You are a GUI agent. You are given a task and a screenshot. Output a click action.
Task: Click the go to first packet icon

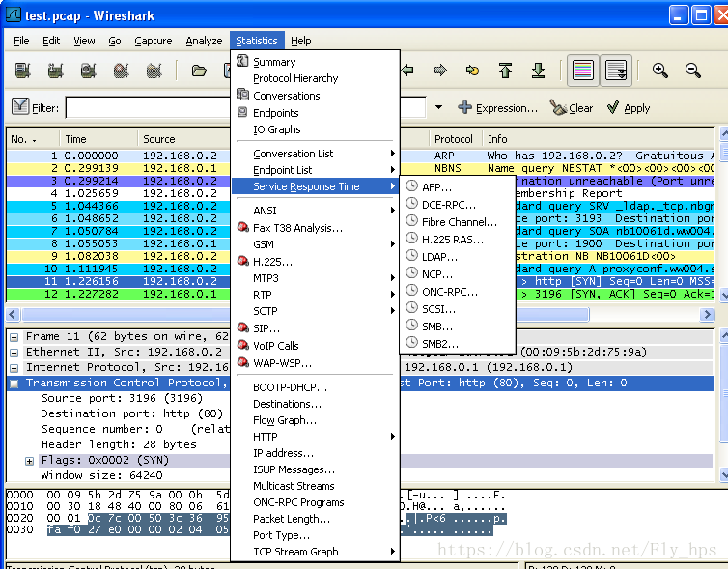coord(505,71)
